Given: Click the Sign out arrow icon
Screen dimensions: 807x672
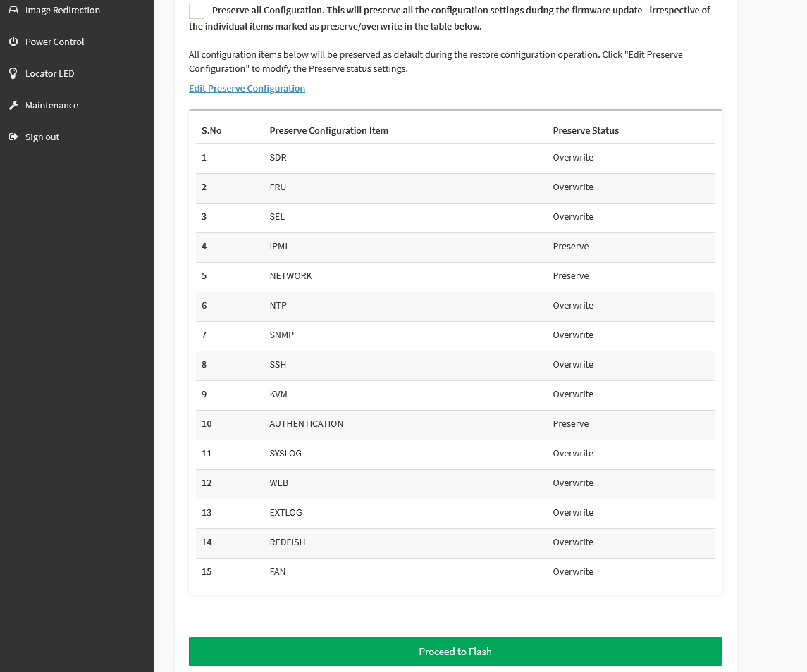Looking at the screenshot, I should (x=13, y=137).
